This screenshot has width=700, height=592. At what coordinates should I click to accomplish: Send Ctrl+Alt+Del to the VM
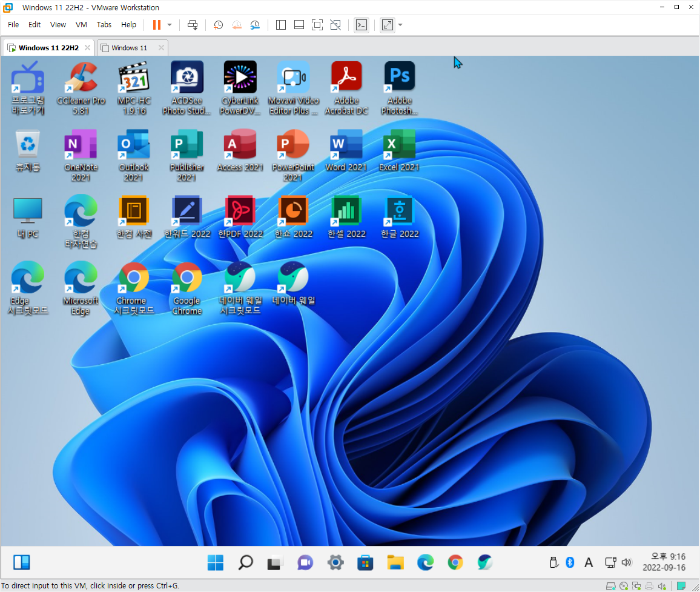pyautogui.click(x=193, y=25)
